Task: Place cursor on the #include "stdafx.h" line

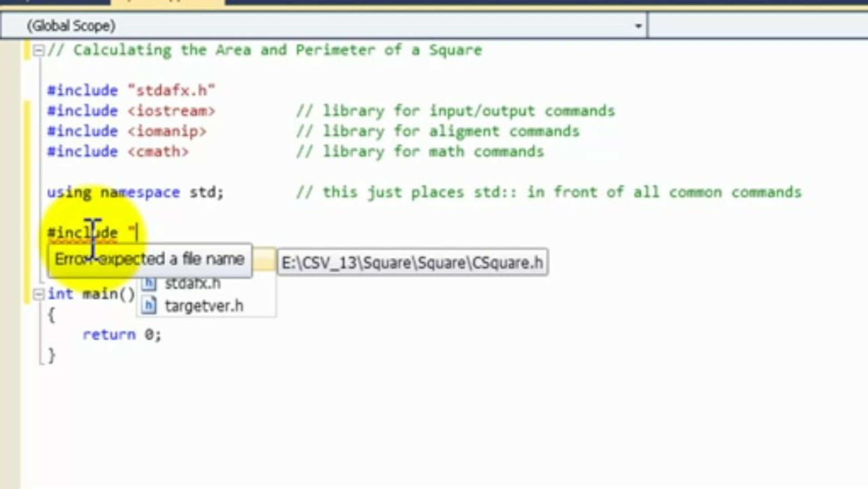Action: tap(131, 90)
